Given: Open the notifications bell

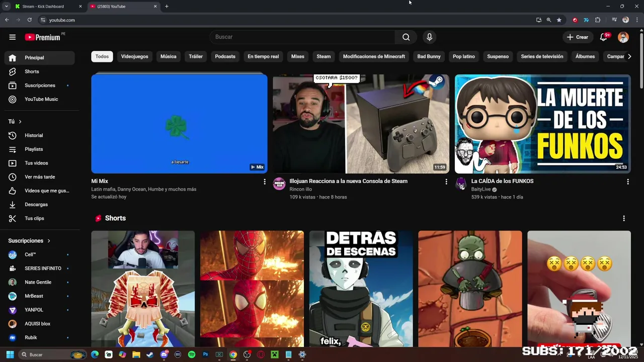Looking at the screenshot, I should tap(604, 37).
